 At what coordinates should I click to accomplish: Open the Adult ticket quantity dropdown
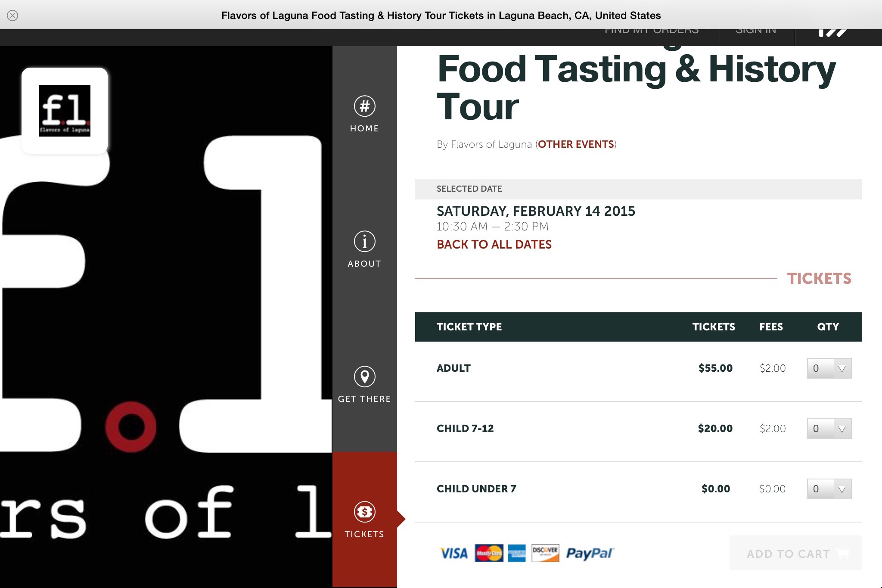point(829,368)
